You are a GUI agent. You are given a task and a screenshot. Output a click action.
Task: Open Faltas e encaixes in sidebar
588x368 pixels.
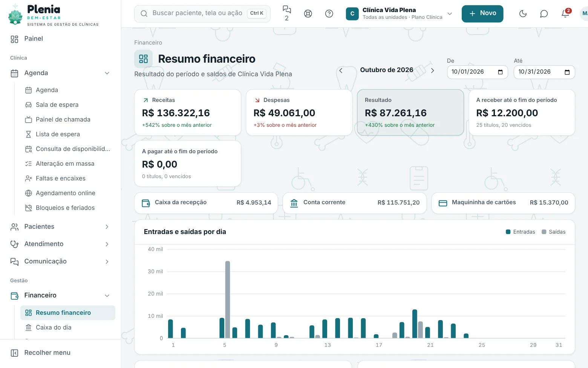68,179
